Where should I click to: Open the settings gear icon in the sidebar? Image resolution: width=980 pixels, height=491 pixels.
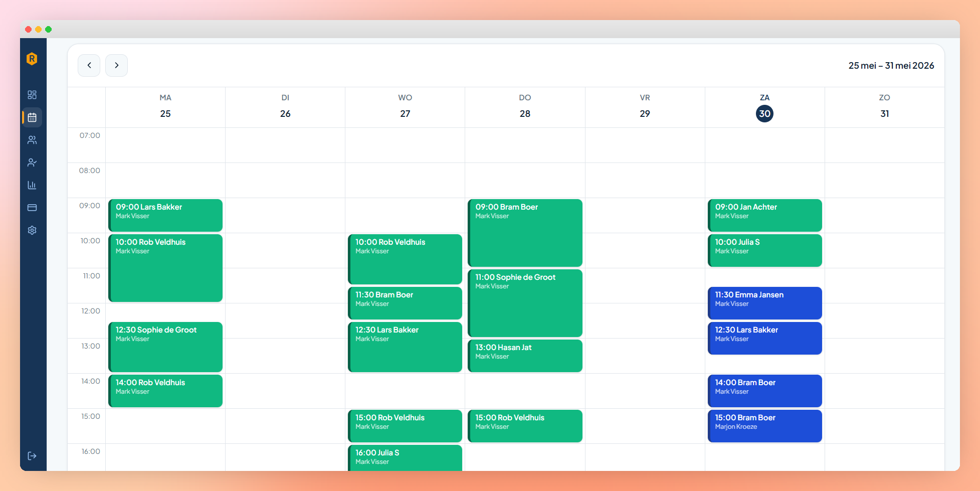click(32, 230)
